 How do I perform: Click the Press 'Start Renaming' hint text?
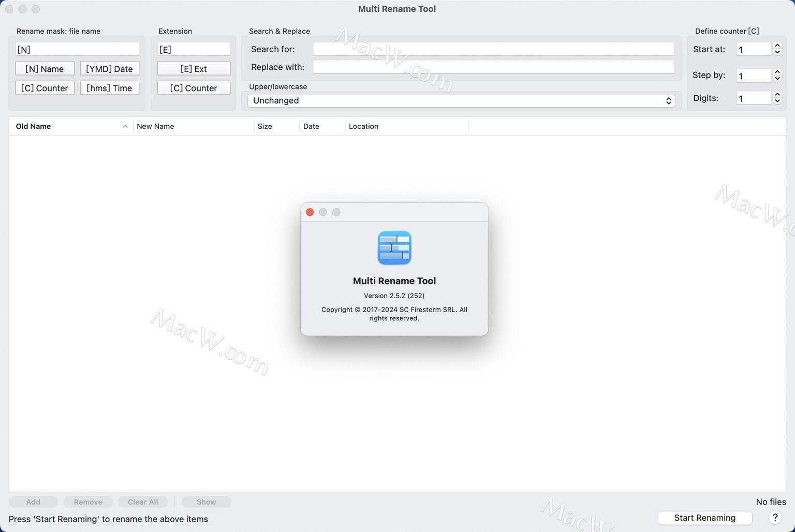click(108, 519)
